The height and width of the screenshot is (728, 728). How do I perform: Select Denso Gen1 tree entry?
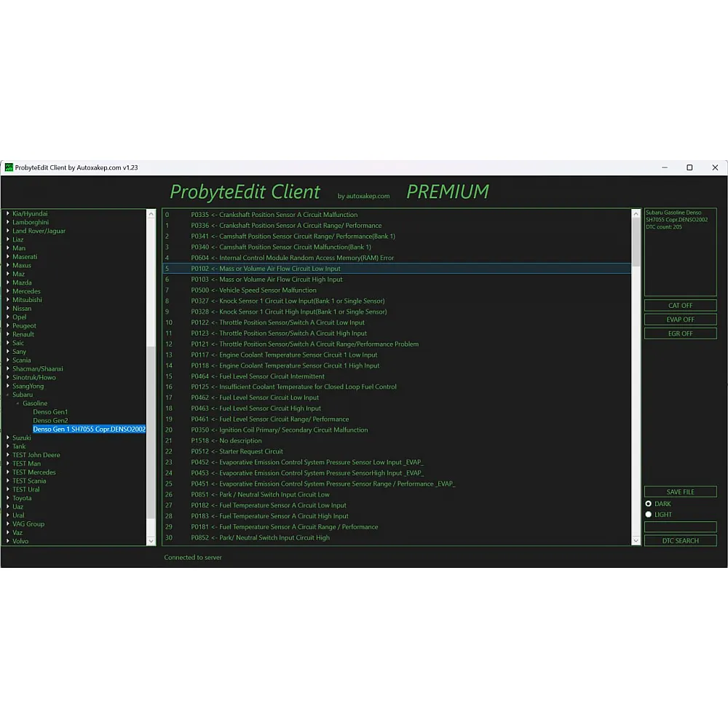(50, 412)
